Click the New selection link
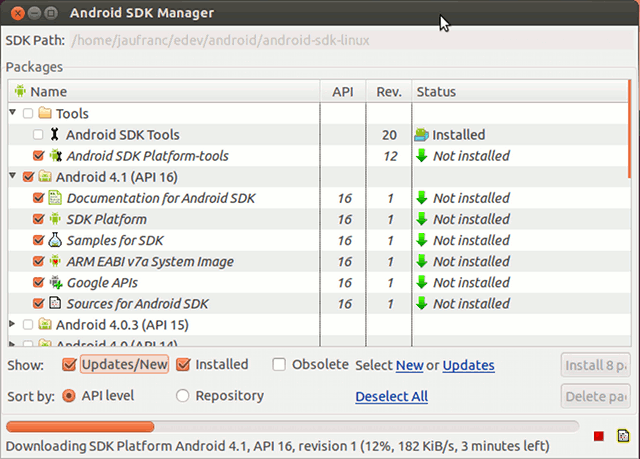Viewport: 640px width, 459px height. point(409,365)
